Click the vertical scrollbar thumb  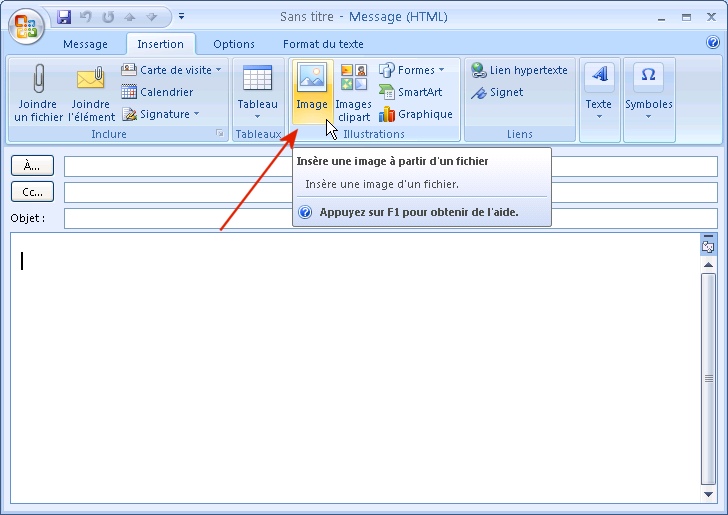(x=708, y=378)
